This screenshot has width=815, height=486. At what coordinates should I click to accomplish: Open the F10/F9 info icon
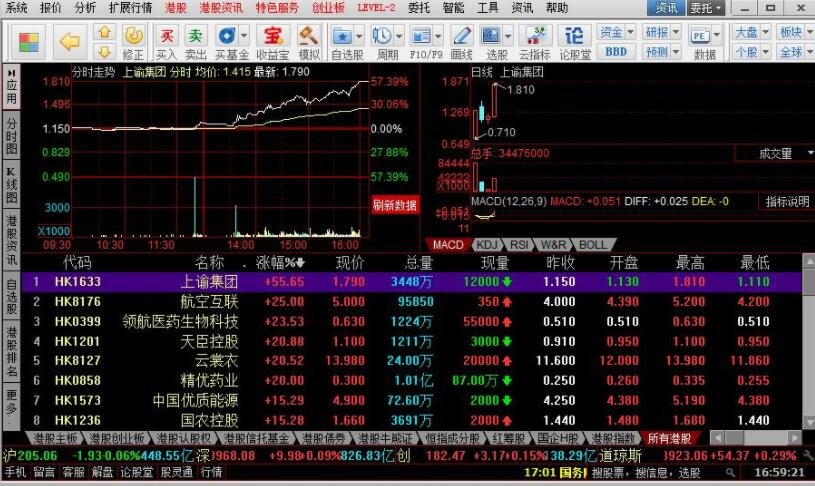point(420,36)
